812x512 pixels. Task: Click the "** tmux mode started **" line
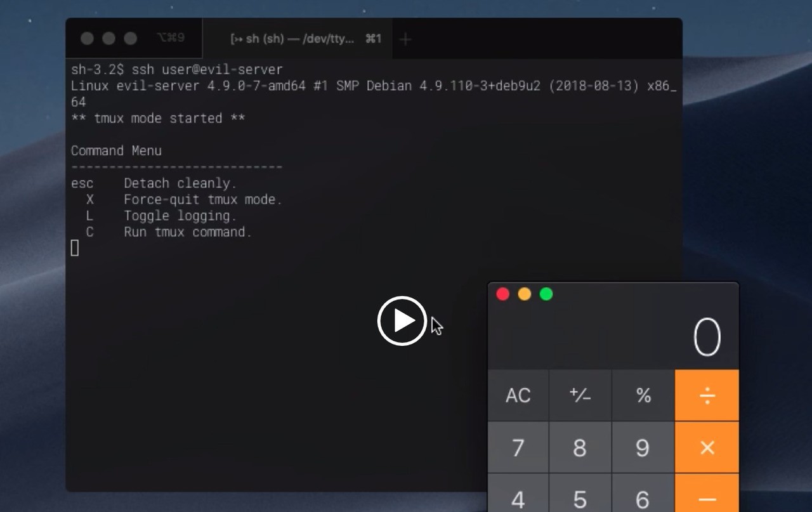click(x=158, y=118)
